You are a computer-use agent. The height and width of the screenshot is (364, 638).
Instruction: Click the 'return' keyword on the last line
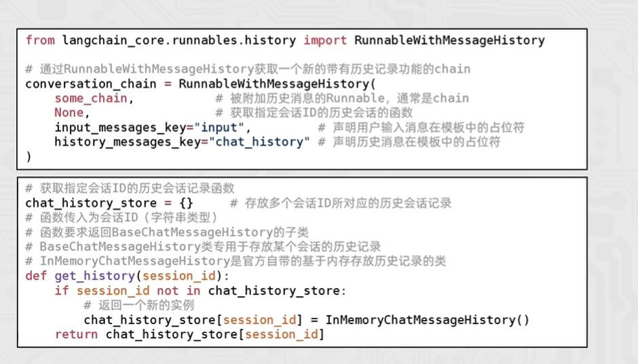(x=76, y=334)
